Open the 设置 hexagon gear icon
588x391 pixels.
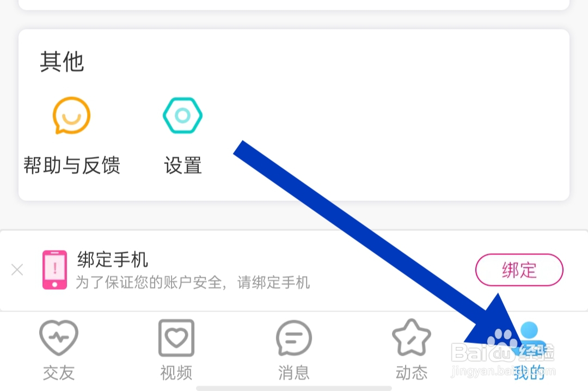182,115
